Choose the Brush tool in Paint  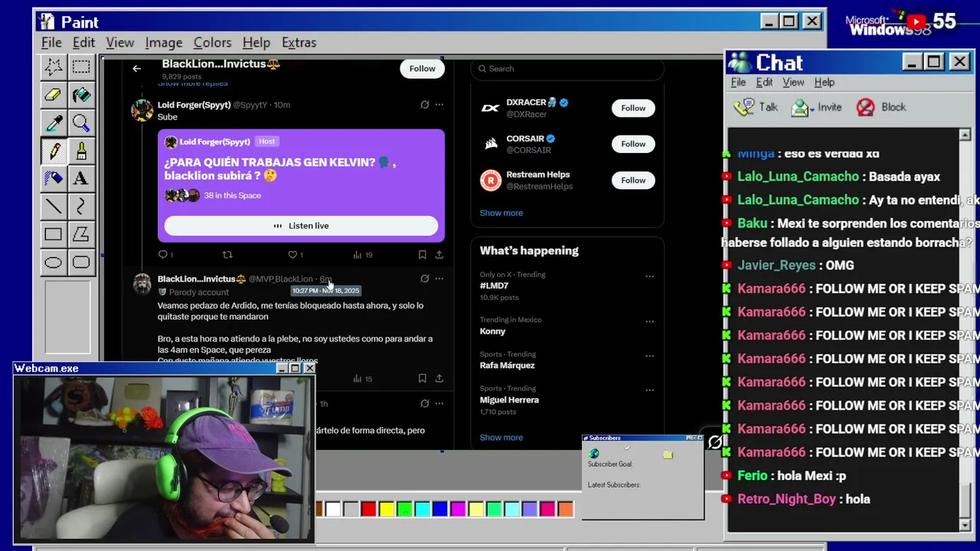pyautogui.click(x=81, y=151)
